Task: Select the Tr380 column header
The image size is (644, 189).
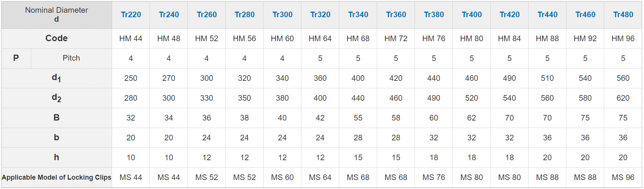Action: [434, 15]
